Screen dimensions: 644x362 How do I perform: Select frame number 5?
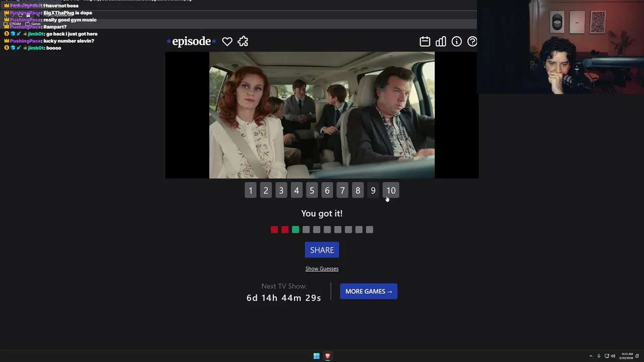(312, 191)
